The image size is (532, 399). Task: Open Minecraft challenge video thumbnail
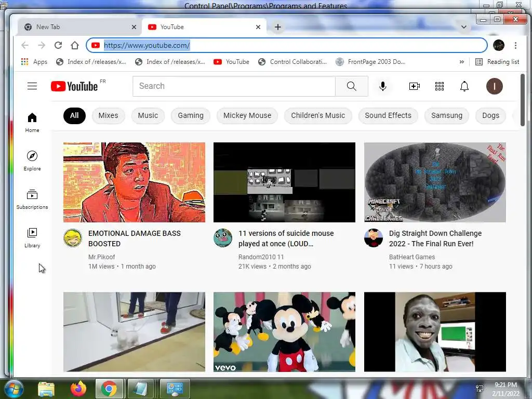[435, 182]
